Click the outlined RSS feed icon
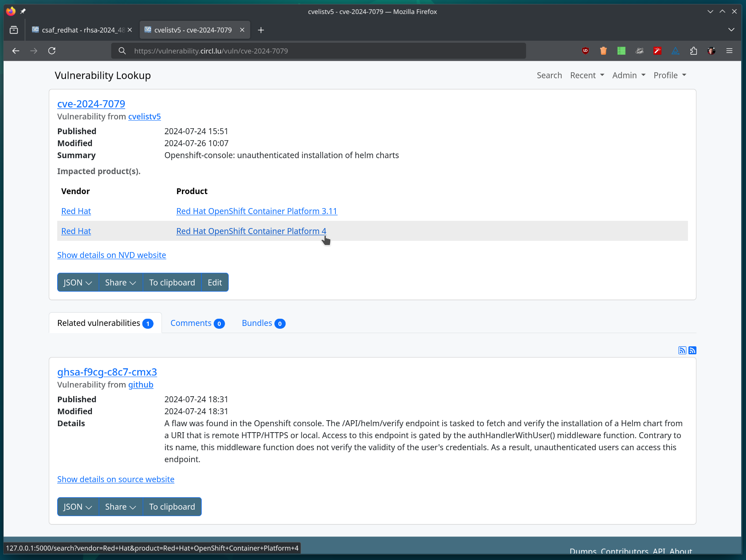 [x=682, y=350]
